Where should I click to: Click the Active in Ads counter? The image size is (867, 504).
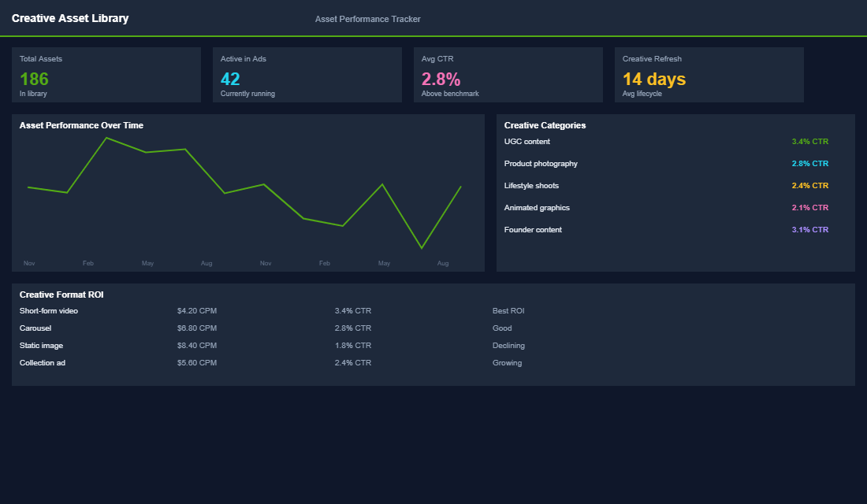coord(307,75)
